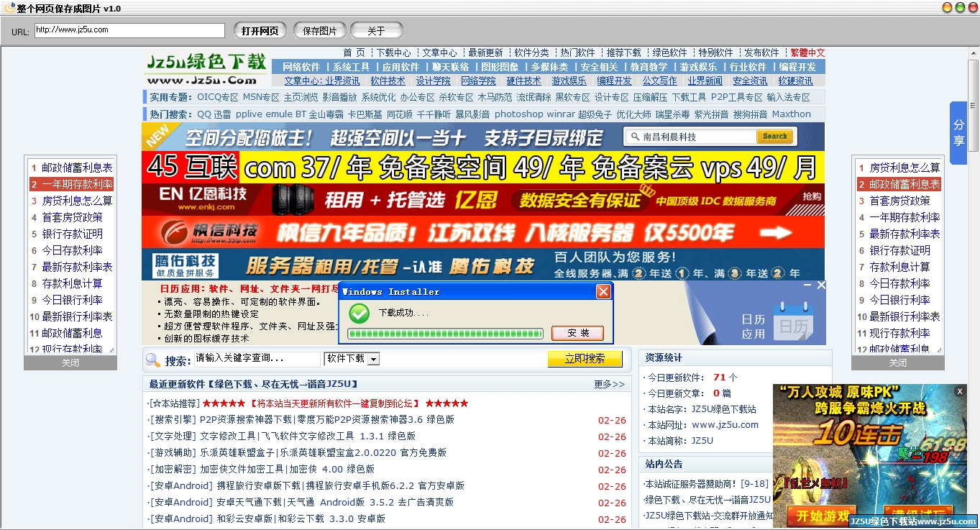Click the 安装 button in Windows Installer
980x530 pixels.
pos(577,333)
